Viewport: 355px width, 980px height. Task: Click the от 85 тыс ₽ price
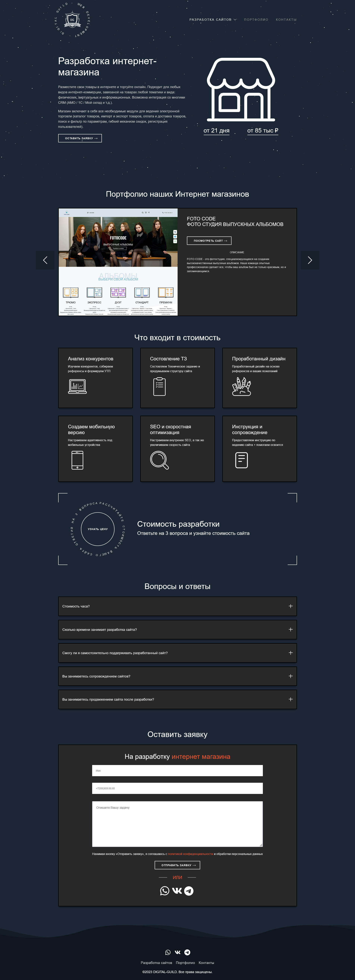coord(263,130)
